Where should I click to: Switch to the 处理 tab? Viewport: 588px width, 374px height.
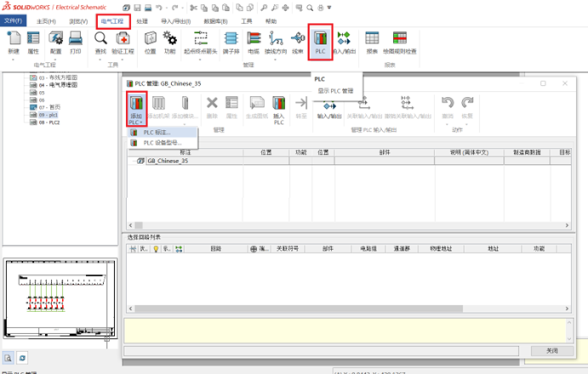tap(142, 21)
